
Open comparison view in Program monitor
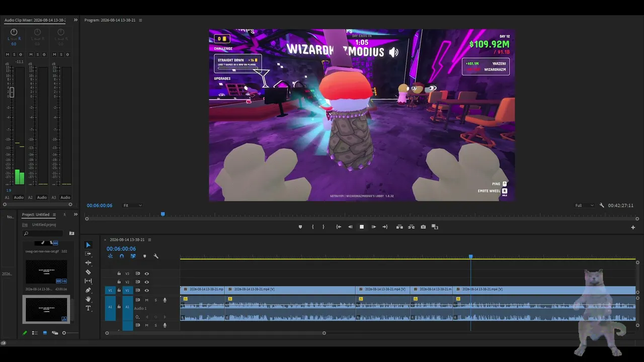coord(435,227)
